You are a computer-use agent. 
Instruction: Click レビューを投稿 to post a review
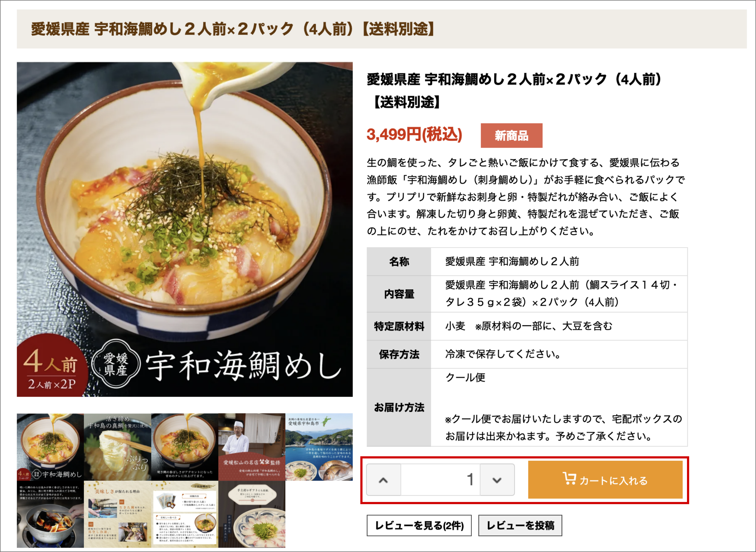(520, 526)
